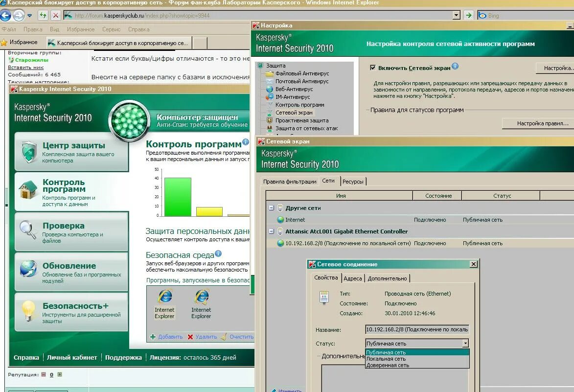Open the Правка menu
574x392 pixels.
click(x=33, y=29)
